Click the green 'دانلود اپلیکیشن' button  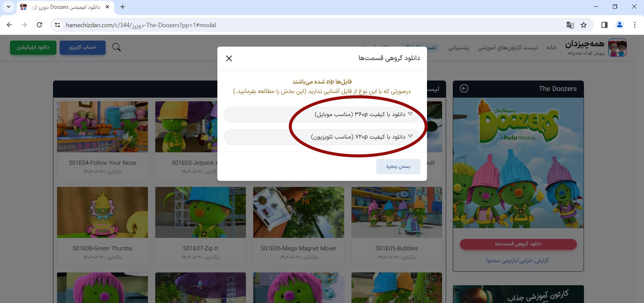click(33, 47)
